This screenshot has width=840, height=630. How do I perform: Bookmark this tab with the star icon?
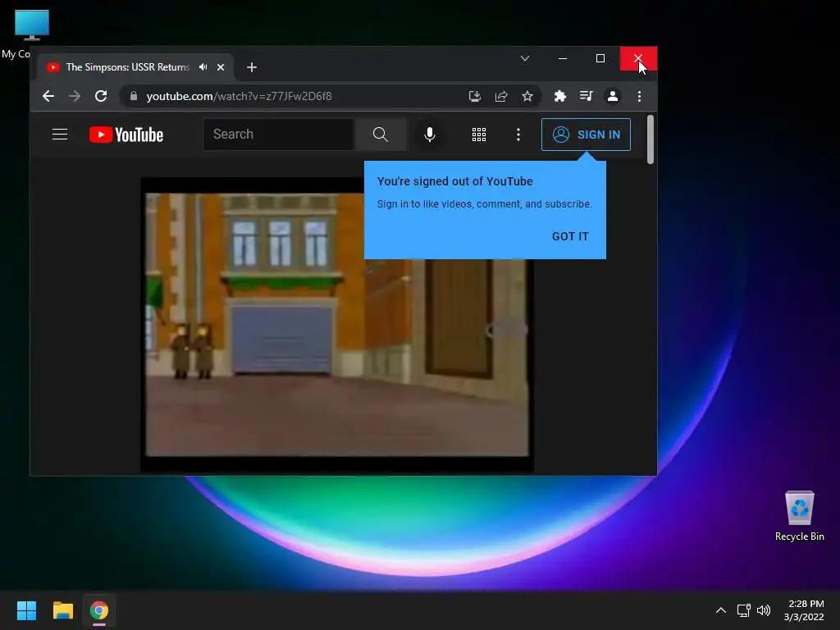click(527, 97)
